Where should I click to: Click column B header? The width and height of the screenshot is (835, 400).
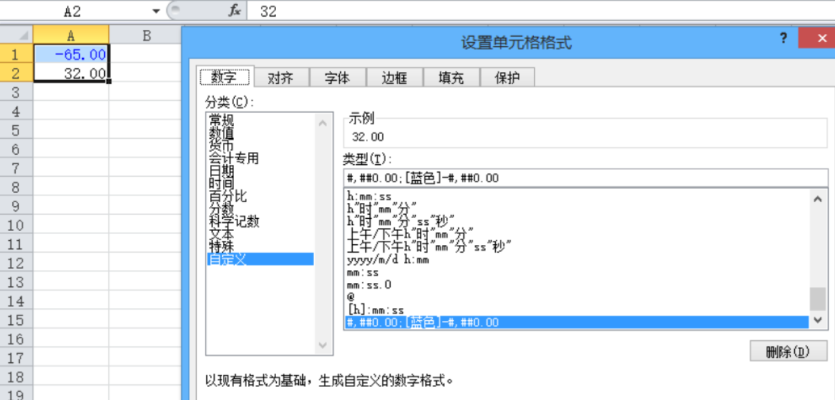click(x=146, y=36)
